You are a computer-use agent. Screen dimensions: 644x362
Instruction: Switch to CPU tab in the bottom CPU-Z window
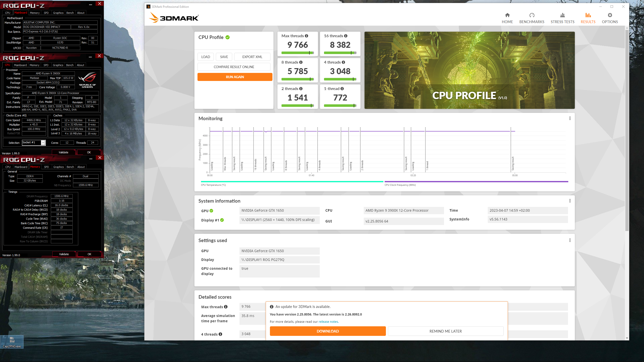click(x=8, y=167)
